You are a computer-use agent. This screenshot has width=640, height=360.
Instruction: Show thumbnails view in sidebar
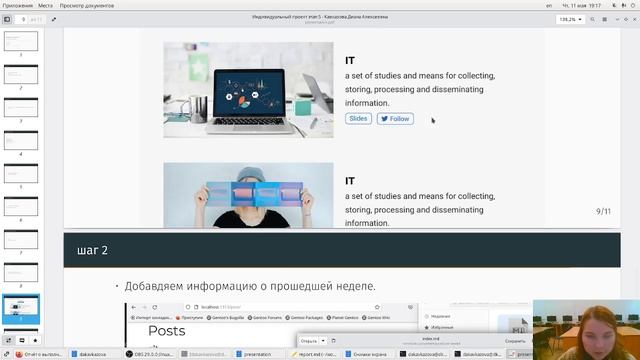[x=8, y=340]
